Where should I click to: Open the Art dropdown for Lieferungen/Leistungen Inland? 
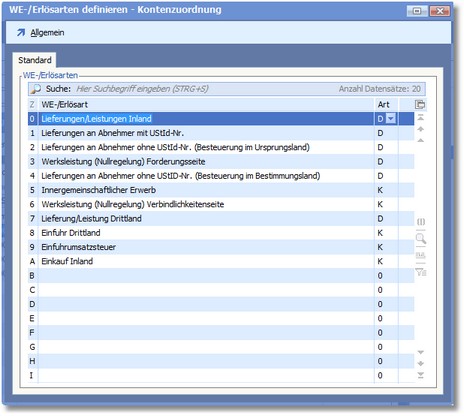[x=391, y=119]
